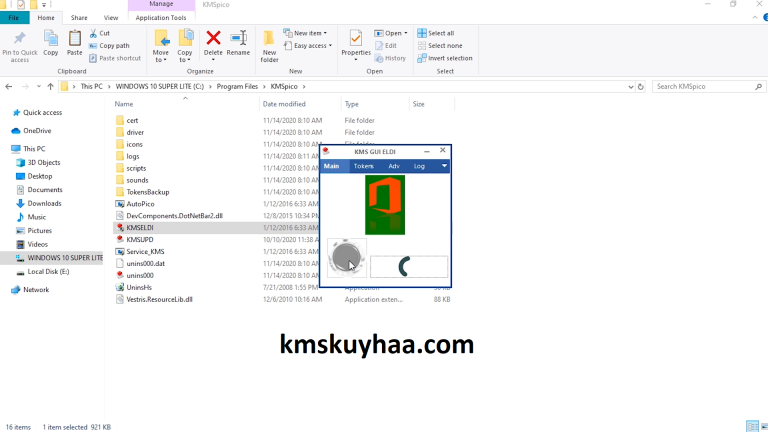Screen dimensions: 768x432
Task: Select Quick access in the navigation pane
Action: 43,113
